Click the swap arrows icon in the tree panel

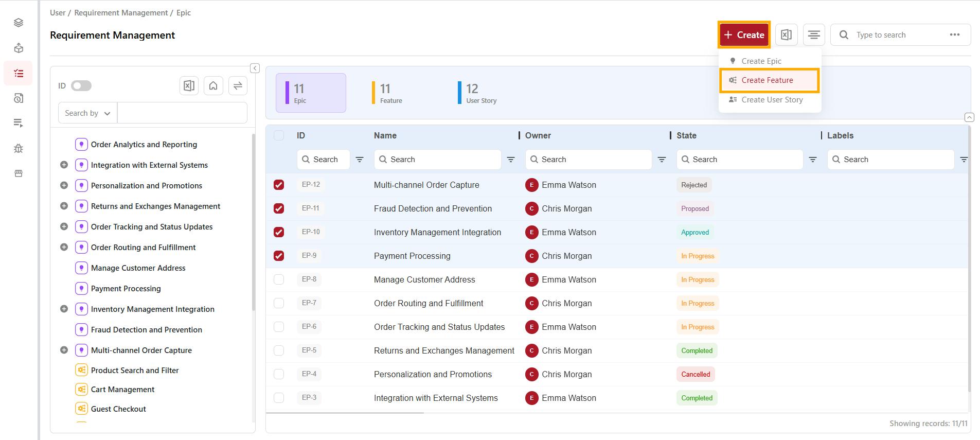click(x=238, y=86)
